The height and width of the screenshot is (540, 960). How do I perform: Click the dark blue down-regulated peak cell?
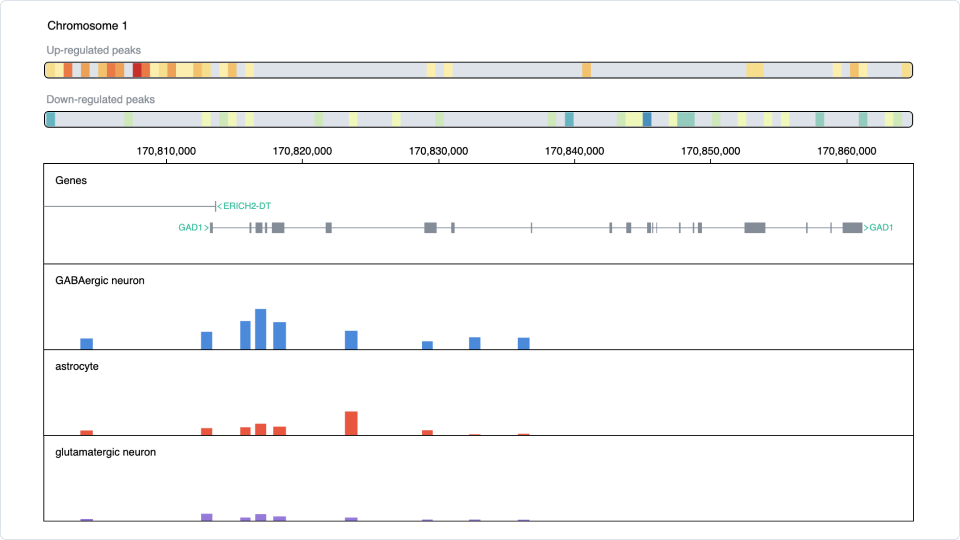click(x=647, y=119)
